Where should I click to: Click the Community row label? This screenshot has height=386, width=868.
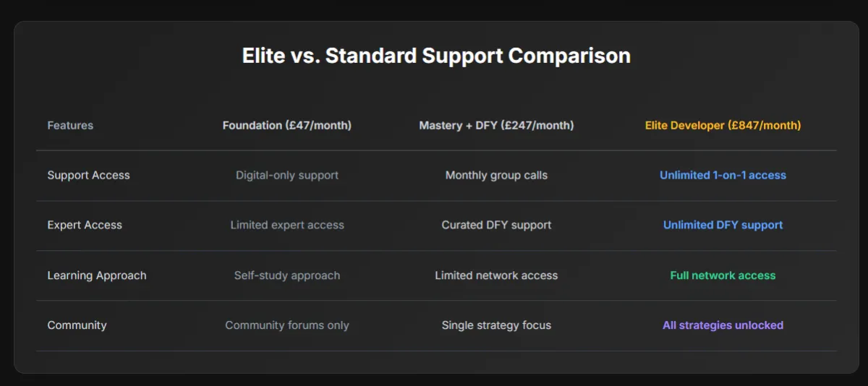click(x=77, y=325)
